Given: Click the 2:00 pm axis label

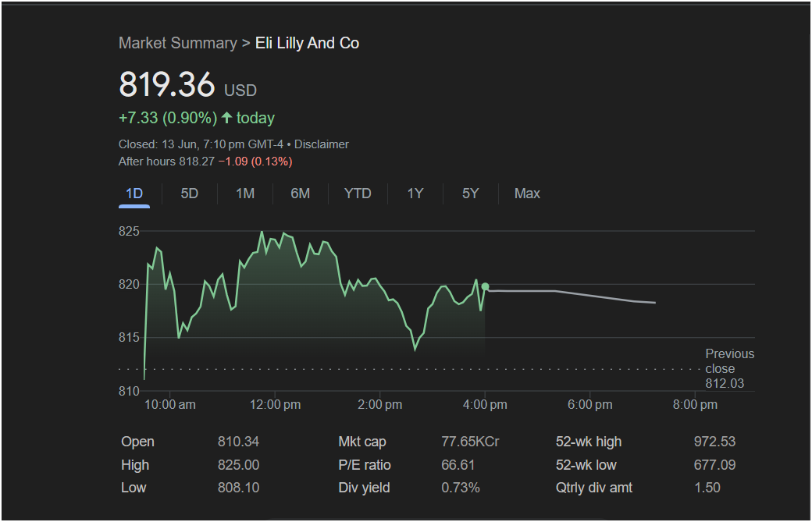Looking at the screenshot, I should pyautogui.click(x=379, y=404).
